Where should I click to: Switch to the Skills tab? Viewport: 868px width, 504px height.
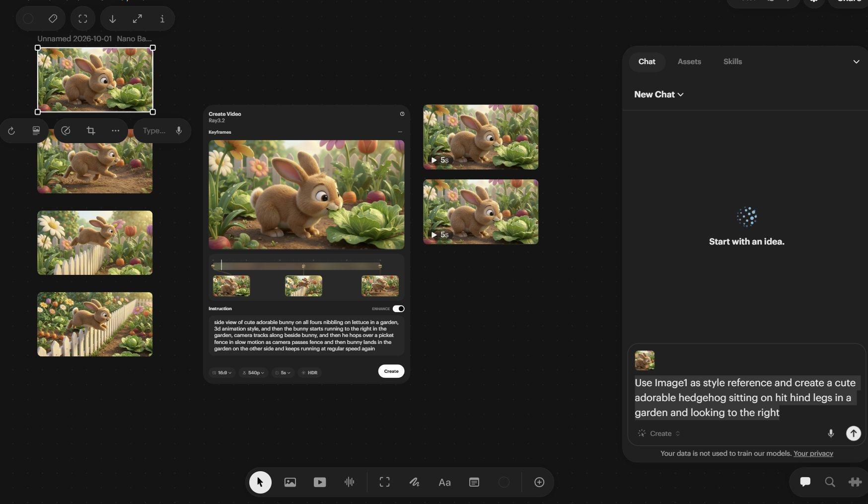point(732,62)
